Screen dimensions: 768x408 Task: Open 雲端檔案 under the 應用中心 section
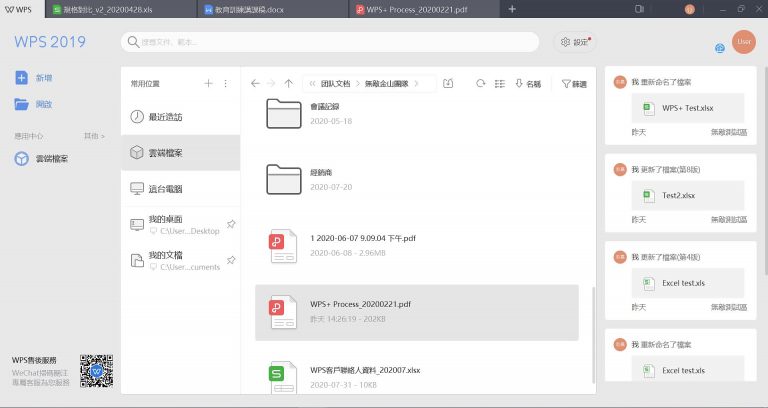41,159
